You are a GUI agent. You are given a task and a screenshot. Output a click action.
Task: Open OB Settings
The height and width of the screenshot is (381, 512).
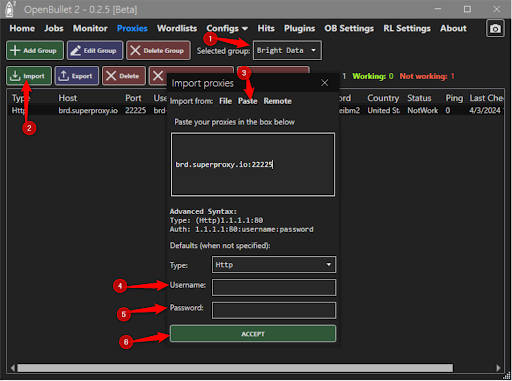(x=349, y=29)
